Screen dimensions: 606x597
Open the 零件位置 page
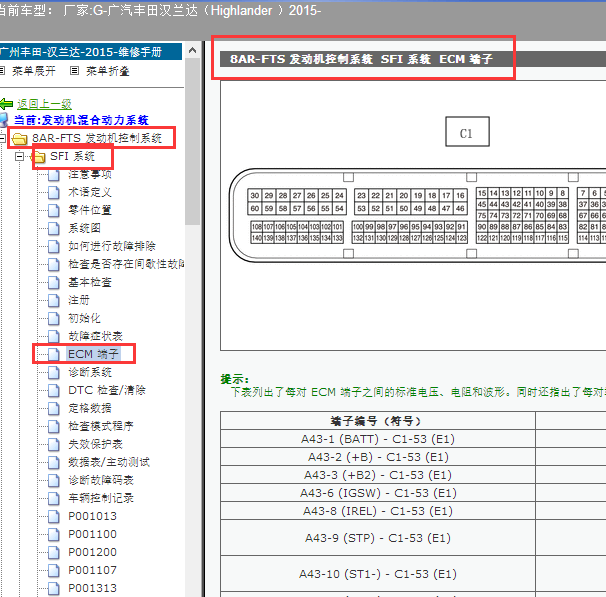[90, 210]
